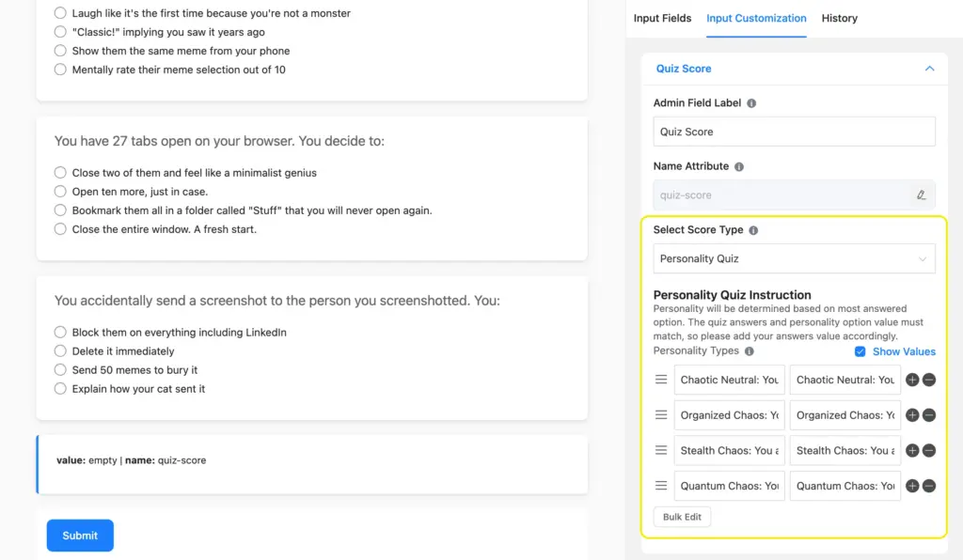963x560 pixels.
Task: Select the 'Delete it immediately' answer option
Action: point(59,350)
